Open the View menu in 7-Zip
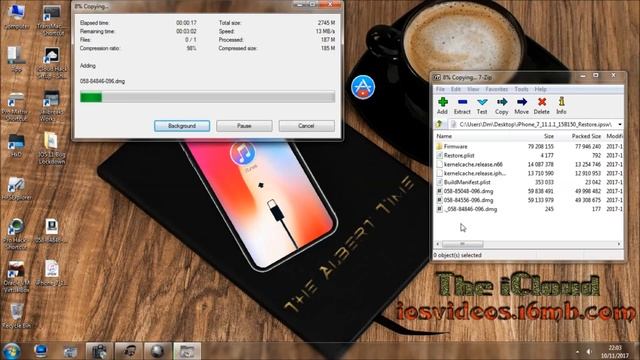 473,89
